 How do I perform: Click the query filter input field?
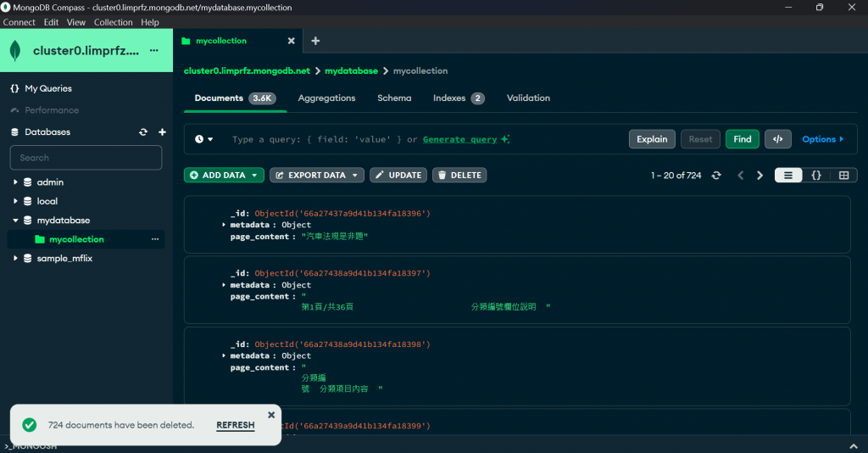[325, 140]
